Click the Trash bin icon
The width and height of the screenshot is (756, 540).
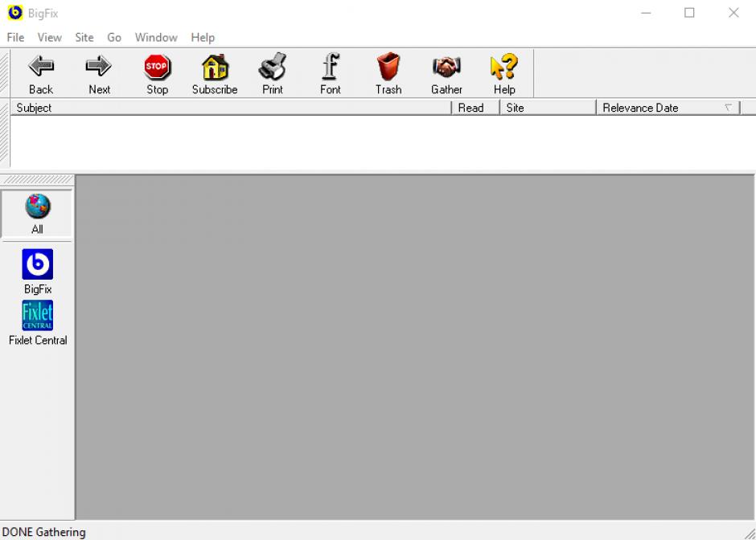point(388,74)
